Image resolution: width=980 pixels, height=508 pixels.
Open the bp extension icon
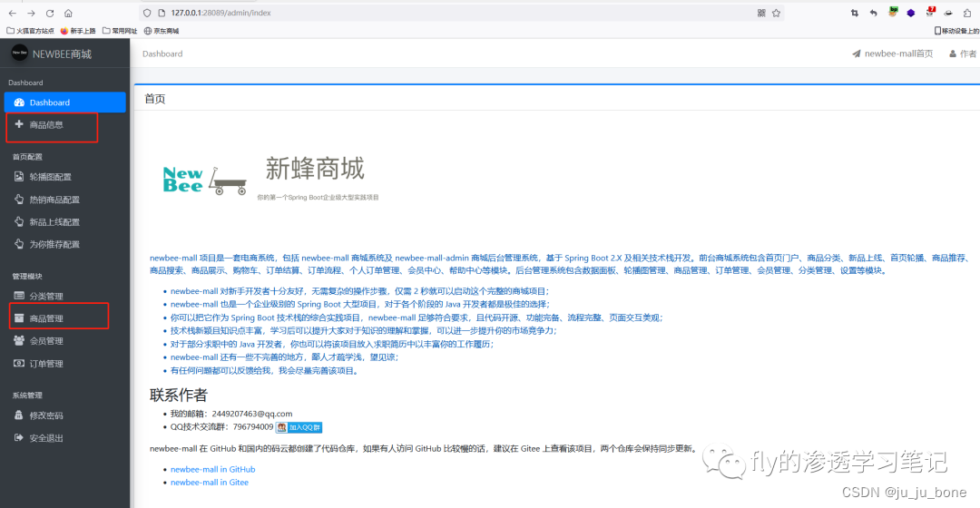pos(893,11)
